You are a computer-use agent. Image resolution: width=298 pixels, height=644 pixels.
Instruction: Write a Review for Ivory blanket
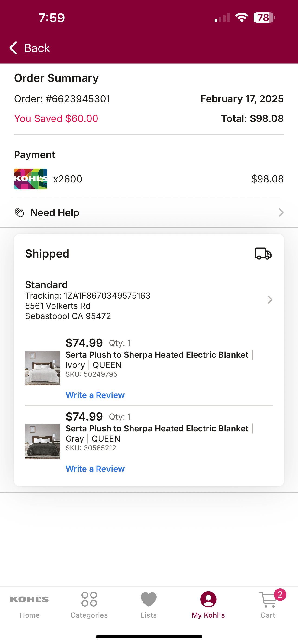pyautogui.click(x=95, y=395)
